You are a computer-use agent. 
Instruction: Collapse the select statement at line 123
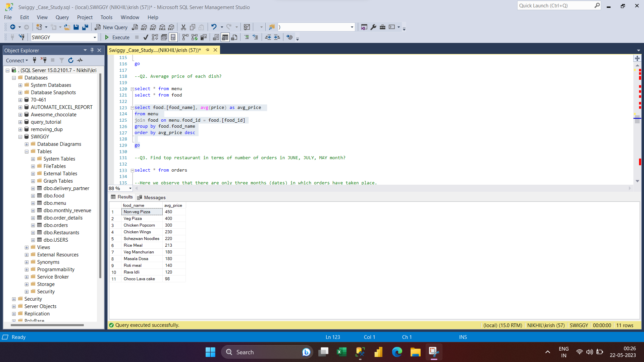[x=132, y=108]
